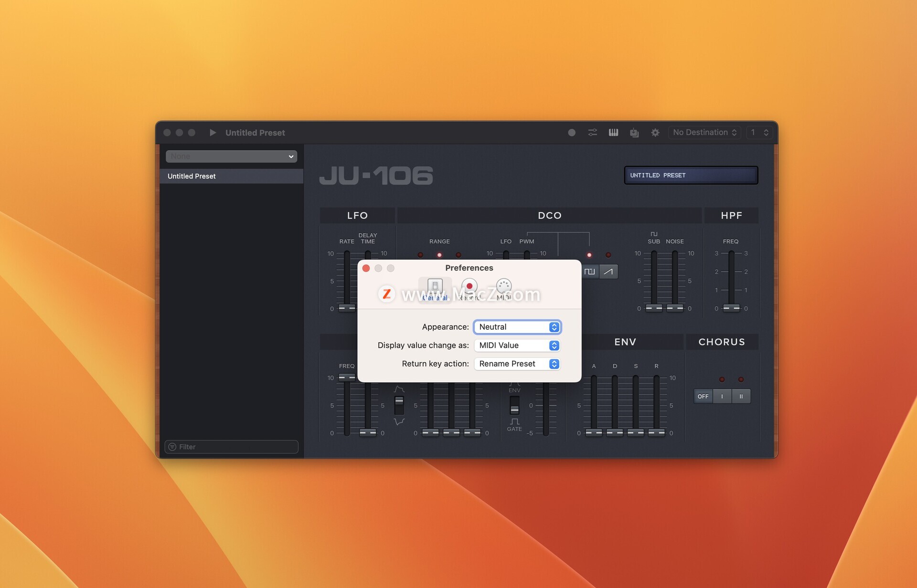Expand the None bank dropdown in sidebar
917x588 pixels.
(x=231, y=156)
